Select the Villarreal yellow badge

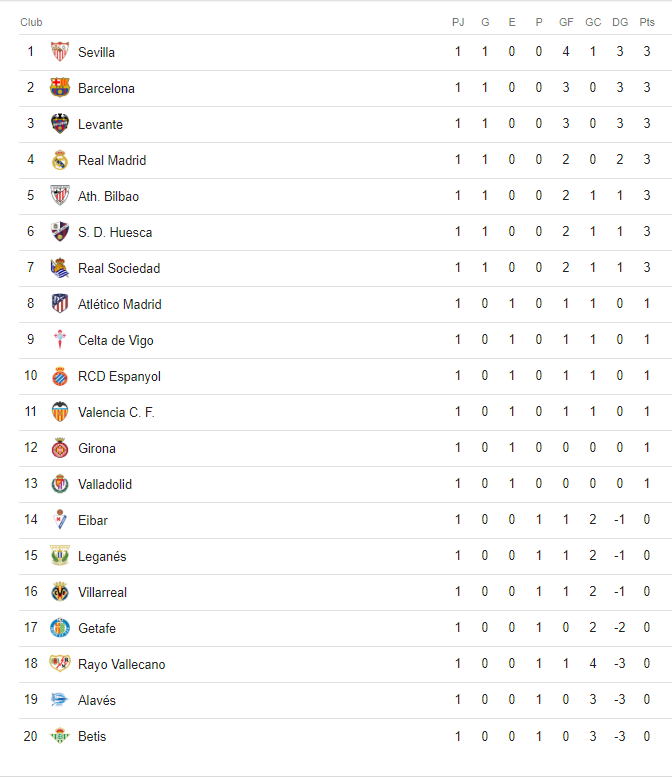pyautogui.click(x=60, y=592)
